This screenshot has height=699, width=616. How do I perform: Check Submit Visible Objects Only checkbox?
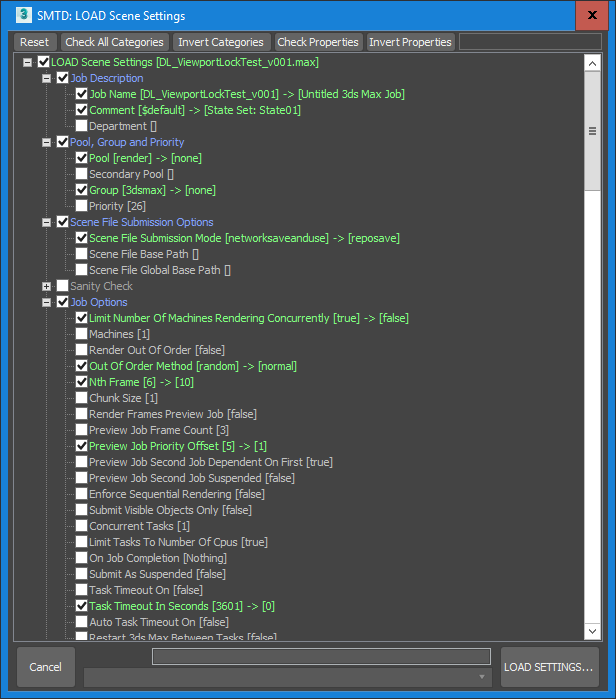82,510
